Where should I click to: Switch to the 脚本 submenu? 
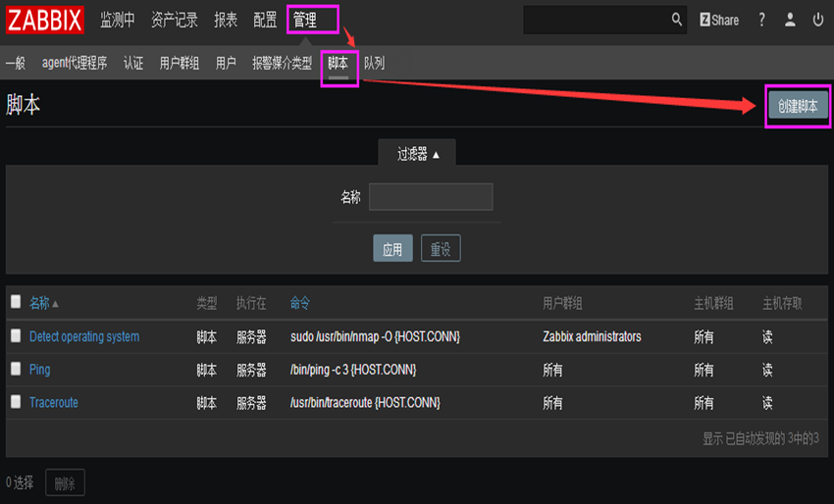[338, 64]
